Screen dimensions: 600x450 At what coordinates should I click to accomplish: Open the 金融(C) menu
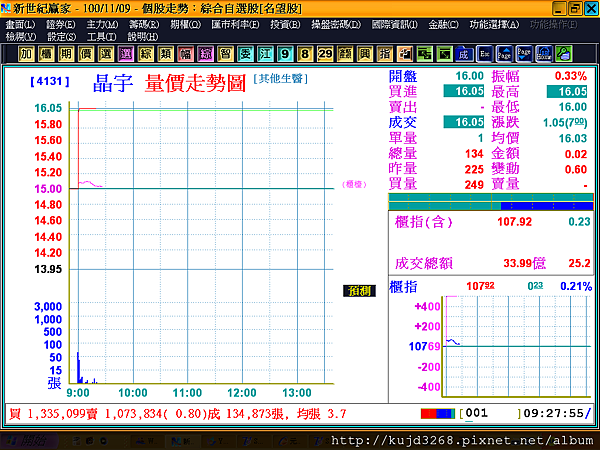[x=443, y=25]
